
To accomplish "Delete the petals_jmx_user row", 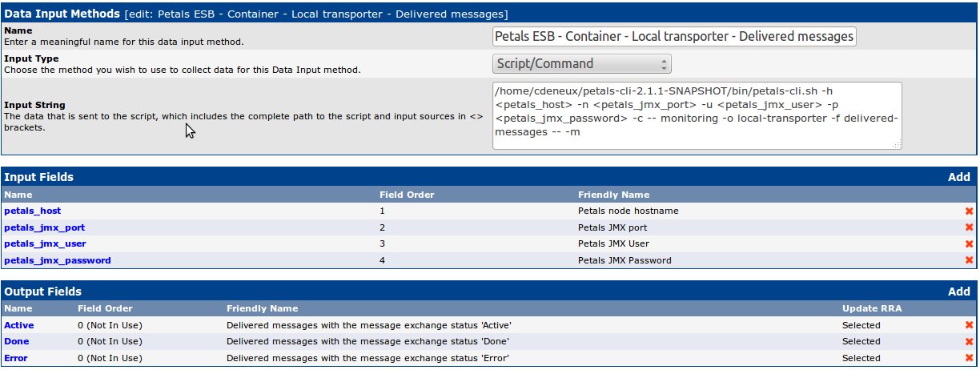I will point(970,244).
